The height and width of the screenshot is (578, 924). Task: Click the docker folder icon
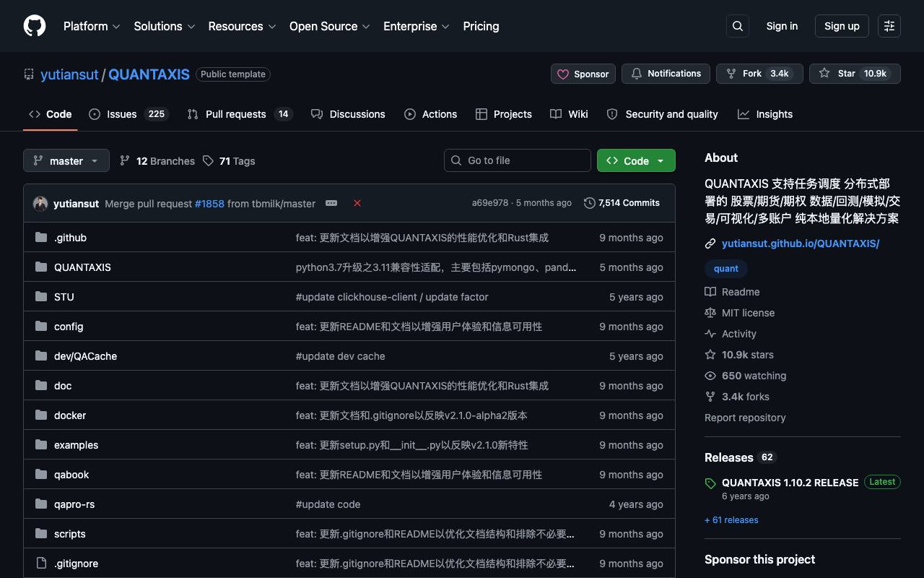tap(41, 415)
